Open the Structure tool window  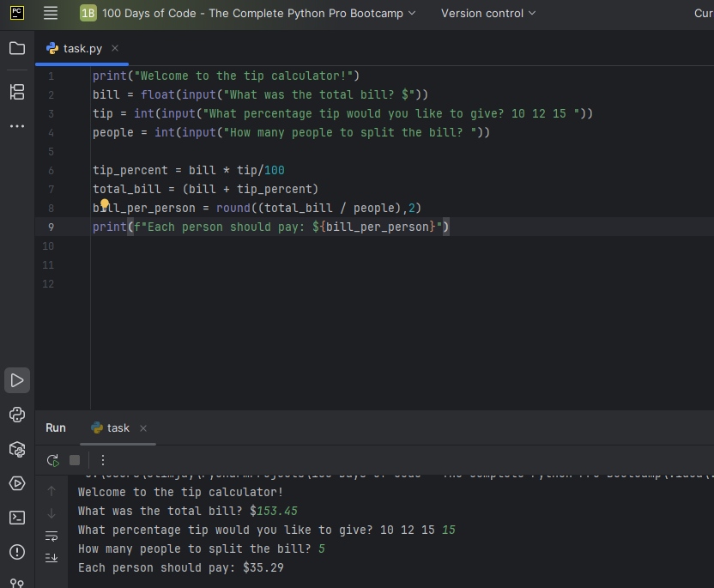[x=17, y=92]
